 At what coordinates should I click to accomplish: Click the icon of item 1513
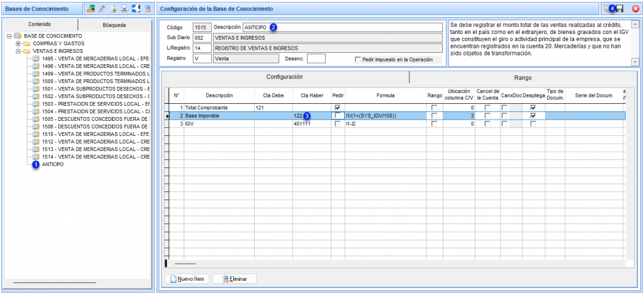point(36,149)
